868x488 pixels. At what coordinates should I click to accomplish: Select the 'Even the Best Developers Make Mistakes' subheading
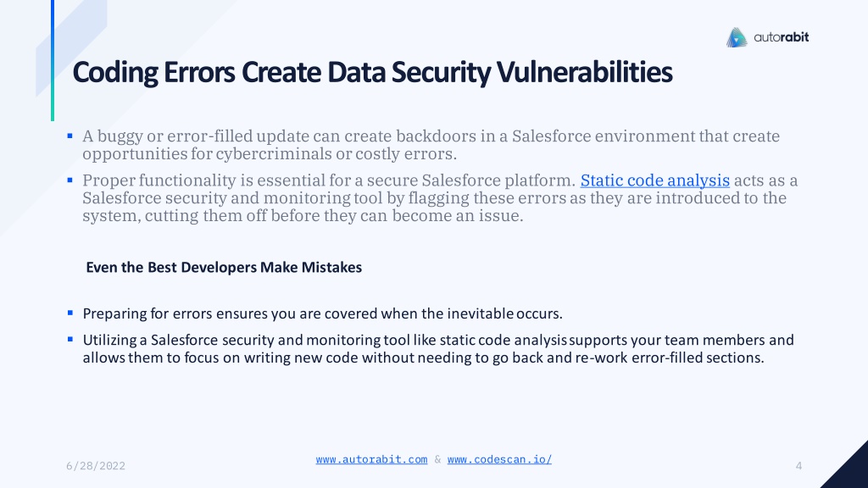[224, 267]
